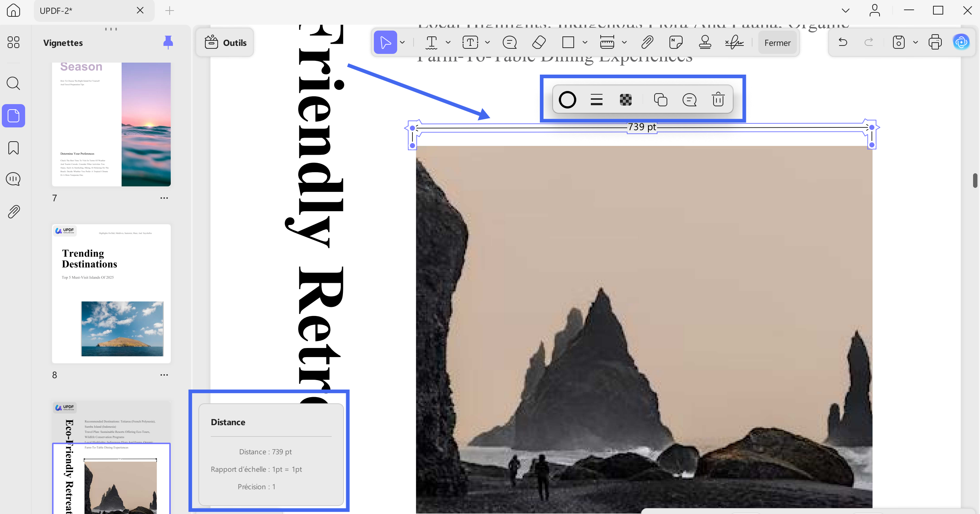
Task: Open the opacity checkerboard setting
Action: point(626,100)
